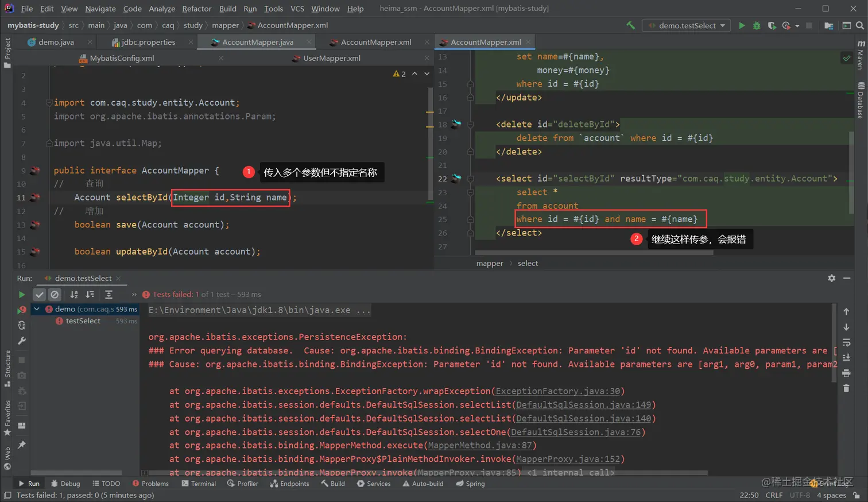This screenshot has width=868, height=502.
Task: Collapse the demo test node in results tree
Action: click(x=37, y=309)
